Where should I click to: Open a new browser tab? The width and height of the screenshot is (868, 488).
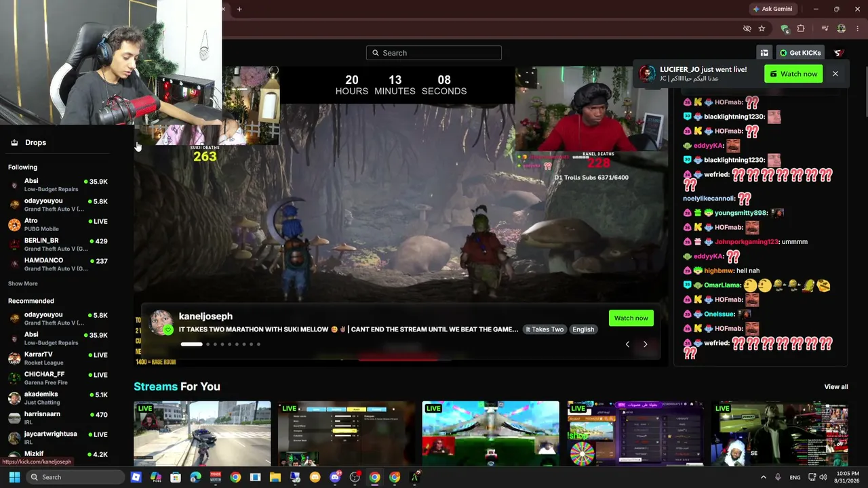[x=239, y=9]
